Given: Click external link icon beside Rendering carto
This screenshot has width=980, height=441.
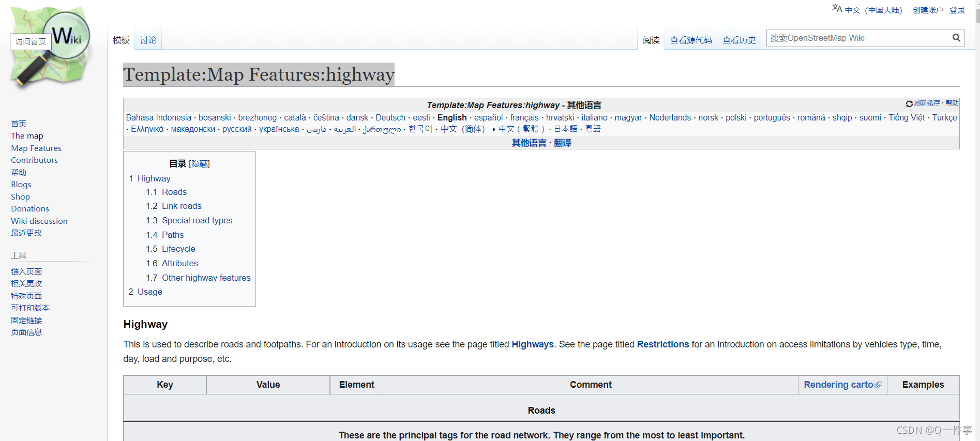Looking at the screenshot, I should click(x=878, y=385).
